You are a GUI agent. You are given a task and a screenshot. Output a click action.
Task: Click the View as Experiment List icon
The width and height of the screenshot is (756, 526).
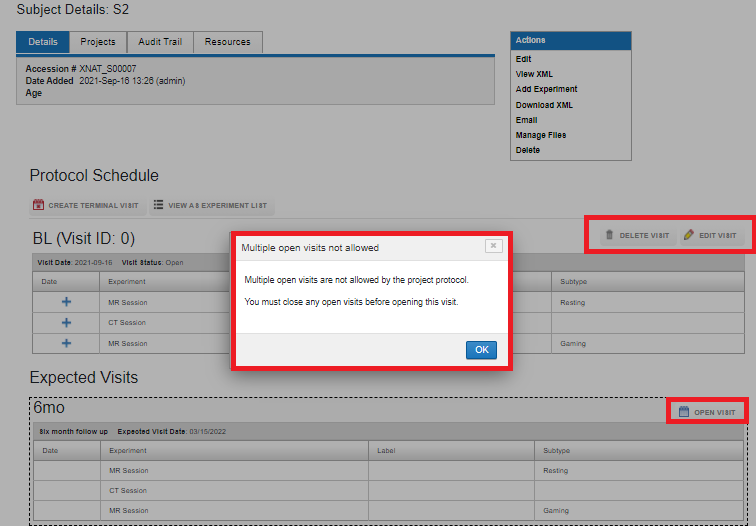159,205
